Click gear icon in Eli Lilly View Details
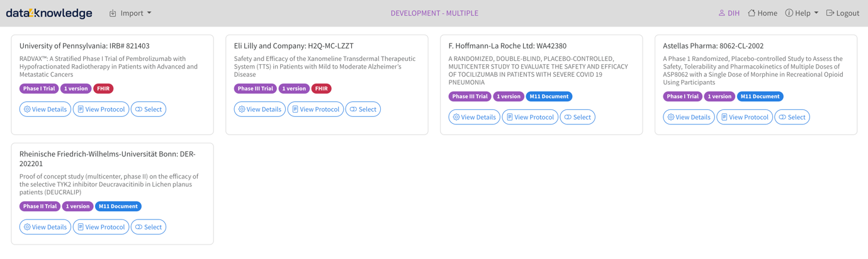Screen dimensions: 868x259 point(242,109)
